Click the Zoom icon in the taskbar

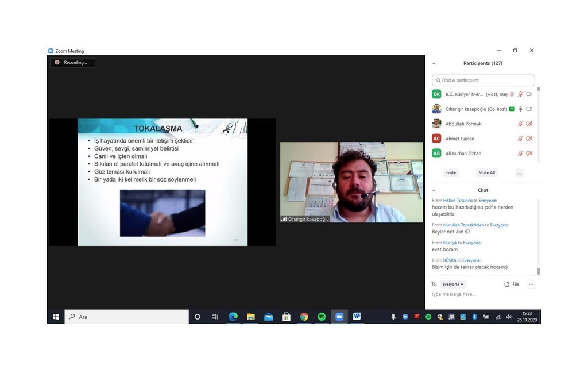click(339, 317)
